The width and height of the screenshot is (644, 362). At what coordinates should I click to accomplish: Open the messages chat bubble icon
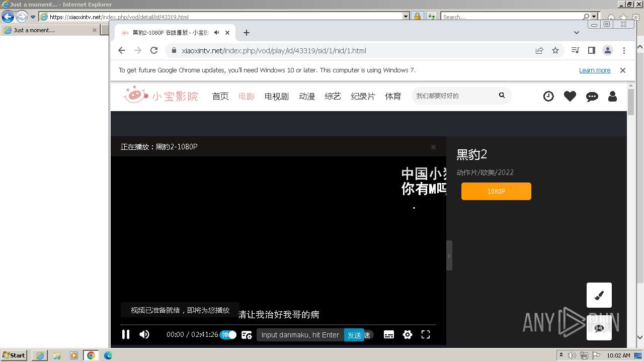(592, 97)
